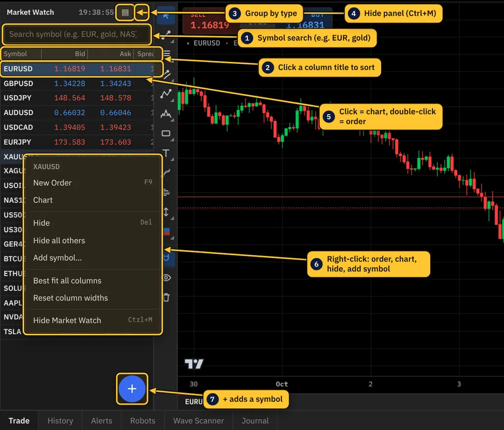
Task: Click the trash delete drawings icon
Action: 167,297
